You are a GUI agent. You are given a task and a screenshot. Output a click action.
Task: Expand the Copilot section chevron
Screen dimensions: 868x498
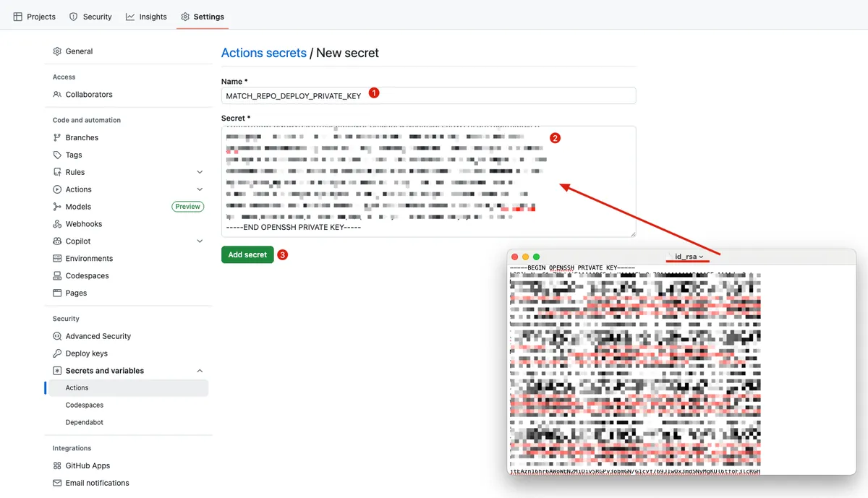click(x=200, y=241)
